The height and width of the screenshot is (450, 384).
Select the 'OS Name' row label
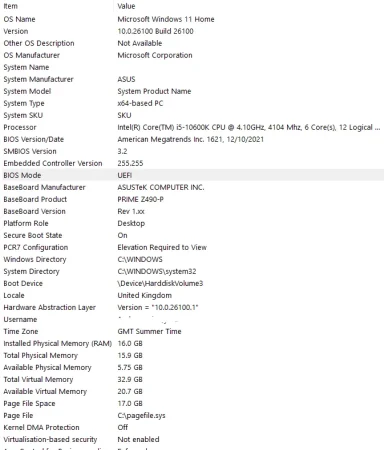pos(19,19)
